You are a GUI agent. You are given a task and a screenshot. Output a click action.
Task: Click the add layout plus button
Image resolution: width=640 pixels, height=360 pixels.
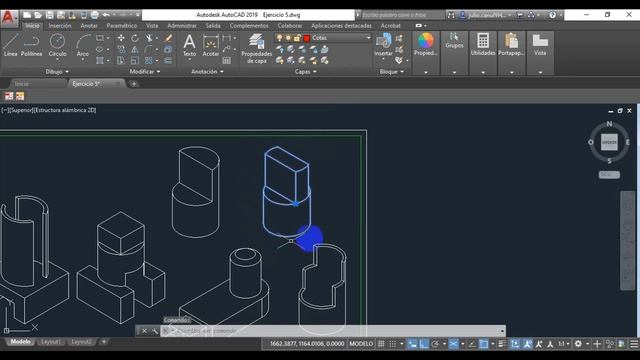104,342
